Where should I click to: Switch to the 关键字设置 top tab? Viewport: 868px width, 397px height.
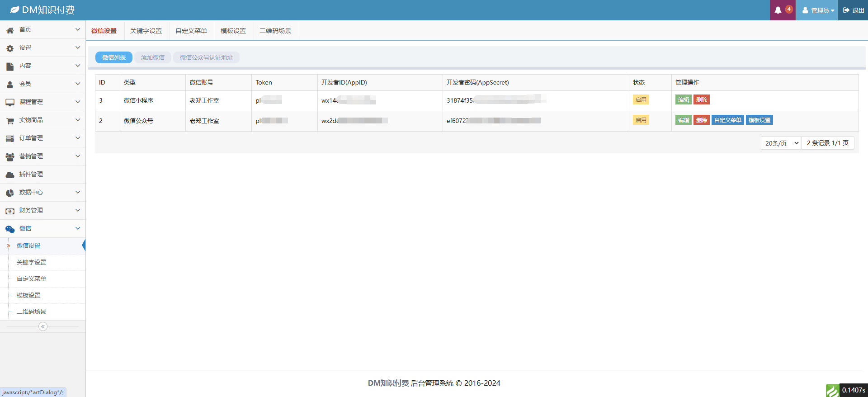146,31
